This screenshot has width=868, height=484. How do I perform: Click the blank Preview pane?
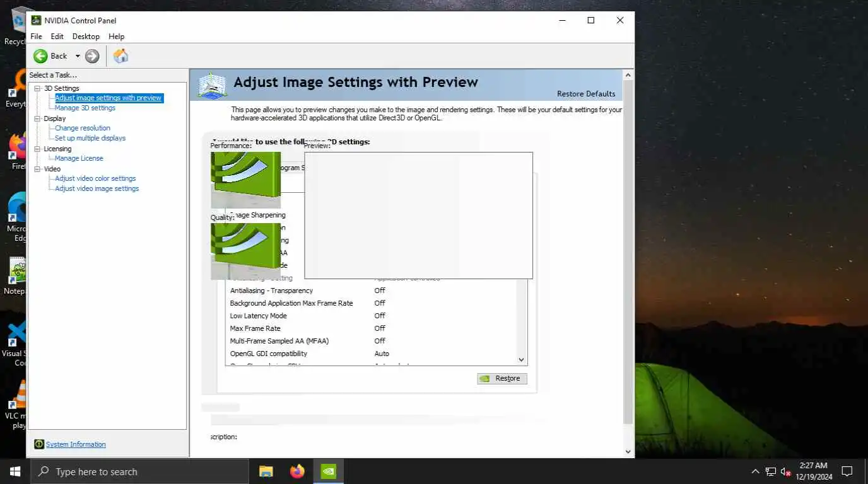[418, 215]
